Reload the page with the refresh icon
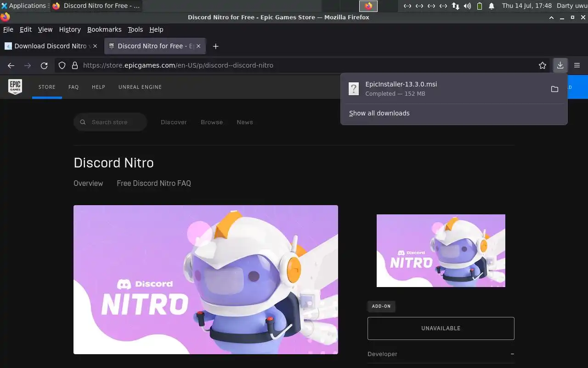Screen dimensions: 588x368 [44, 65]
